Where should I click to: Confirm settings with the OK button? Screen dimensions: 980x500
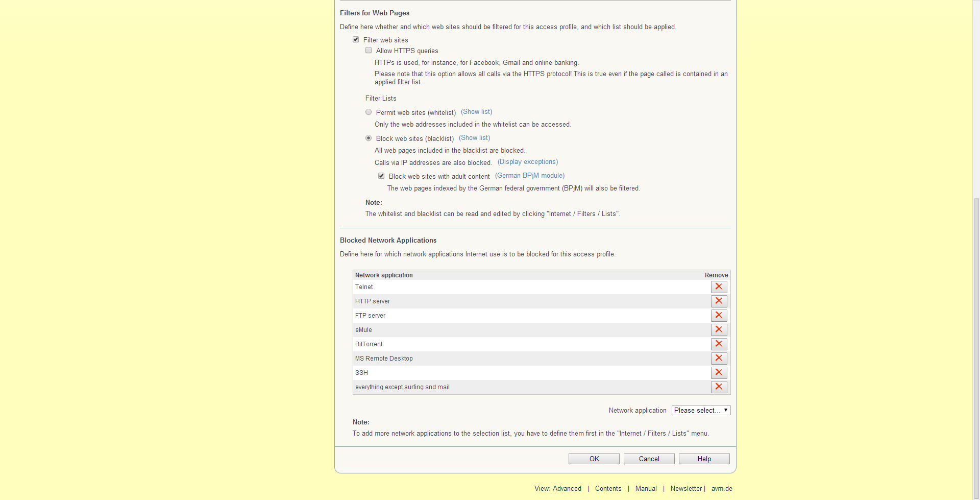[x=594, y=459]
